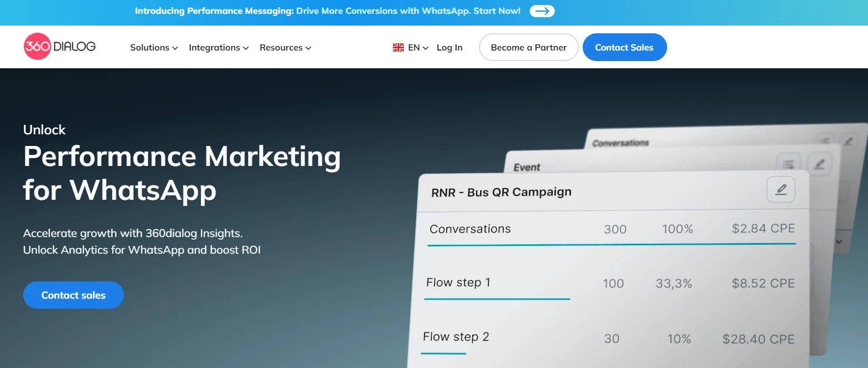868x368 pixels.
Task: Click the Conversations progress bar
Action: (x=612, y=244)
